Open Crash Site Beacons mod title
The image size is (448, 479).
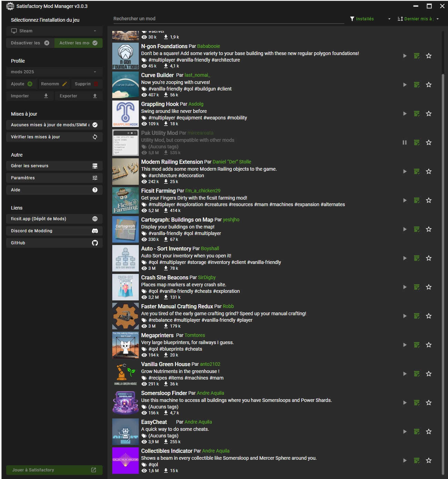pyautogui.click(x=165, y=277)
